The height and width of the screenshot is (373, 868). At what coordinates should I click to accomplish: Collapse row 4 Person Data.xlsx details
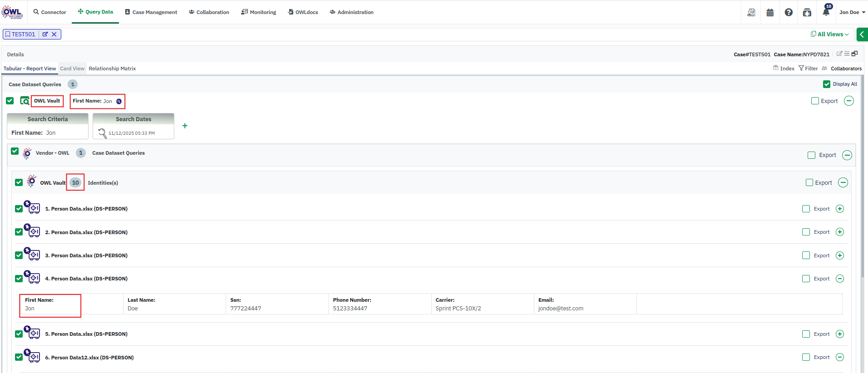[840, 279]
